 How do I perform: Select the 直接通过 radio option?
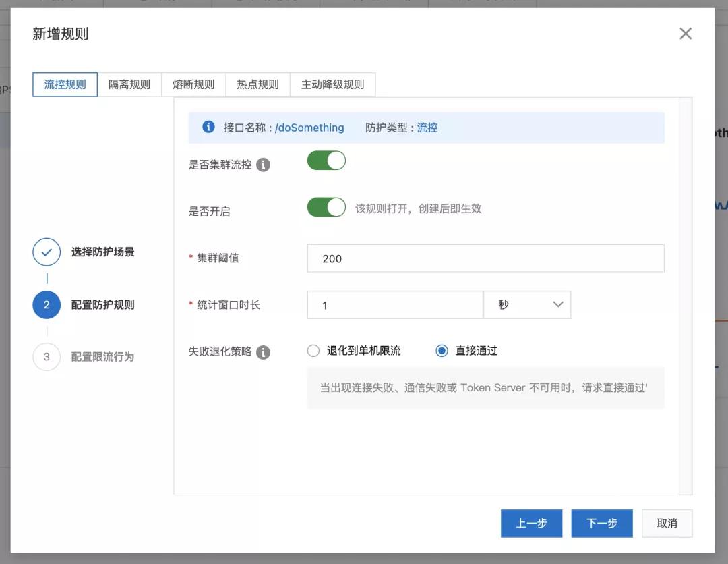[442, 351]
